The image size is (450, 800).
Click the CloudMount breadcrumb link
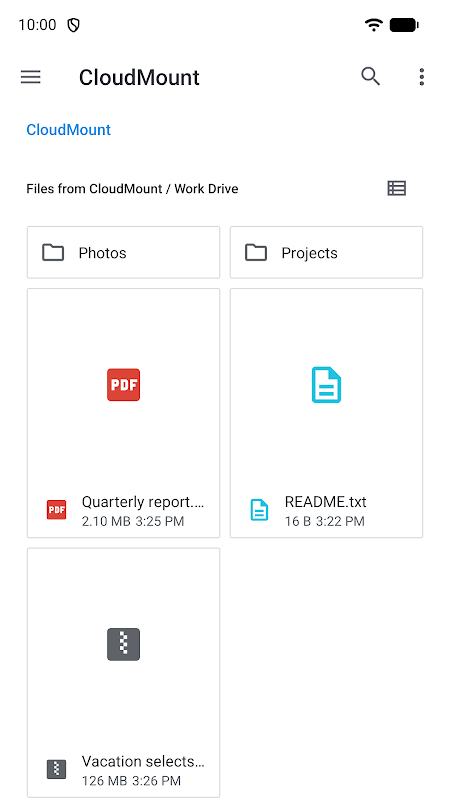68,130
